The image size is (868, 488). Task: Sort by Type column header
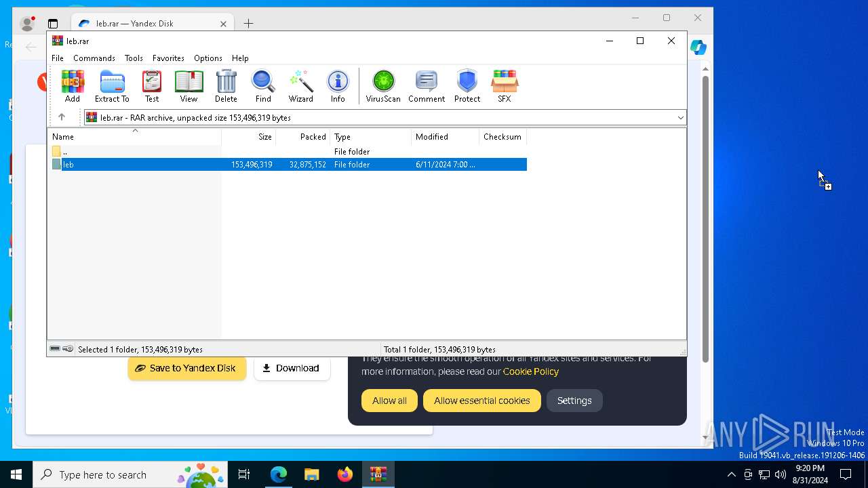(371, 137)
